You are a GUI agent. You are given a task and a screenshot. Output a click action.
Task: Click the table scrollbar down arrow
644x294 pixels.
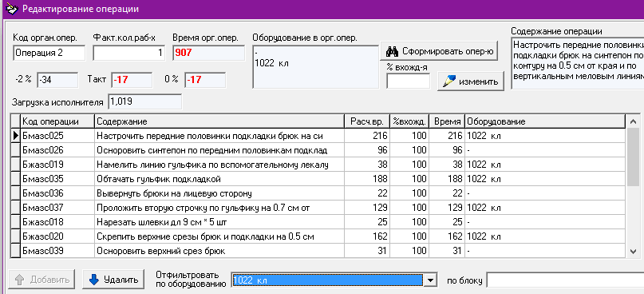633,251
